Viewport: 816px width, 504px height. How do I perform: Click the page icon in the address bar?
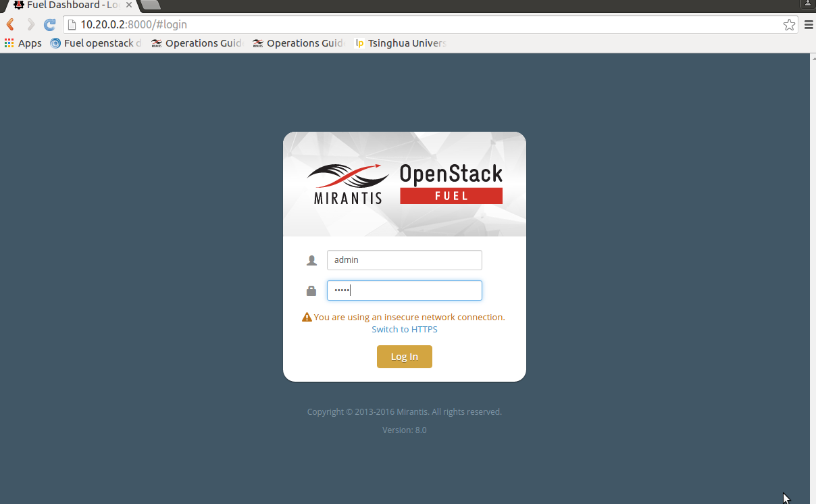coord(72,25)
